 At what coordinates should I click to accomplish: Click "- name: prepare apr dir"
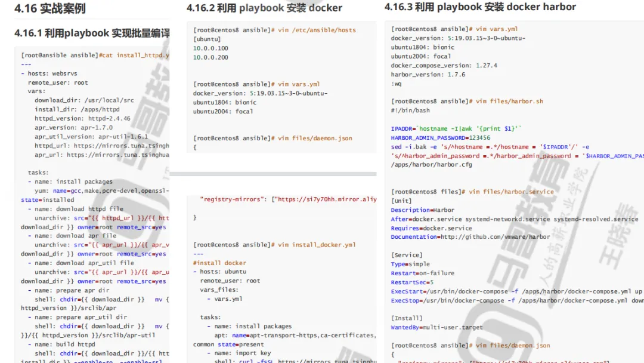[x=69, y=290]
